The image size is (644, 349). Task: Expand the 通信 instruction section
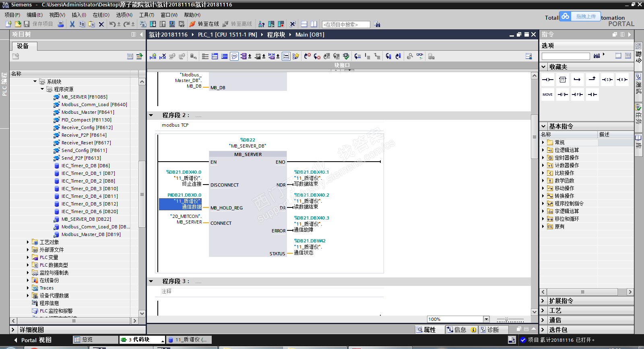(543, 320)
